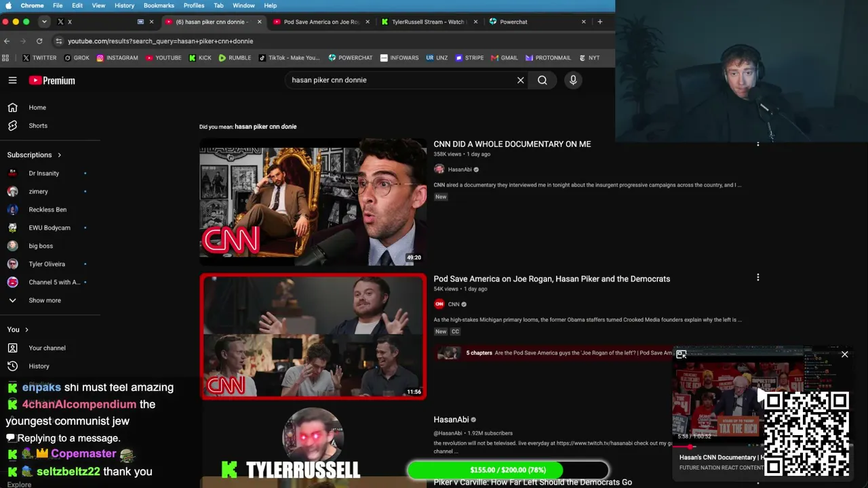Image resolution: width=868 pixels, height=488 pixels.
Task: Expand the You section
Action: [x=18, y=329]
